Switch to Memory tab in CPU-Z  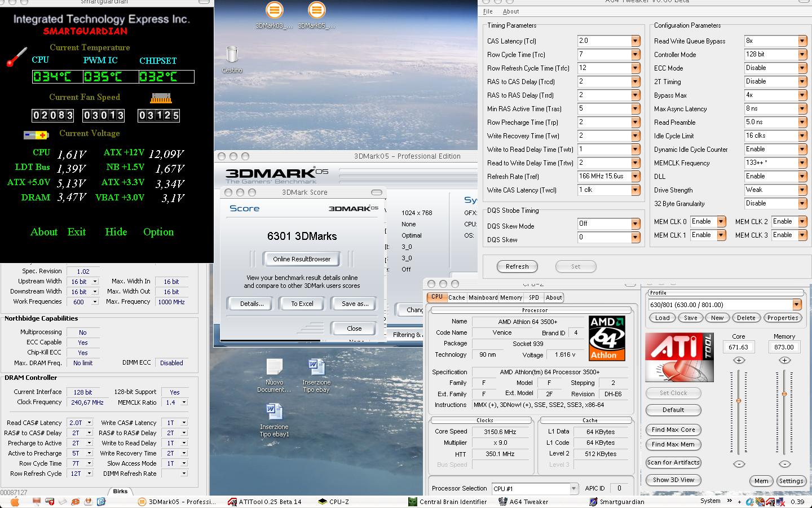511,297
